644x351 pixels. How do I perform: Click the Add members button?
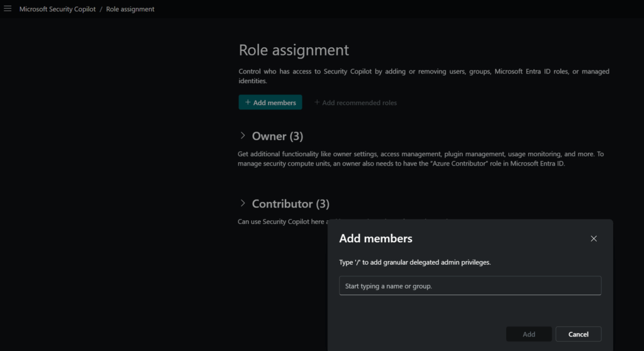[270, 103]
